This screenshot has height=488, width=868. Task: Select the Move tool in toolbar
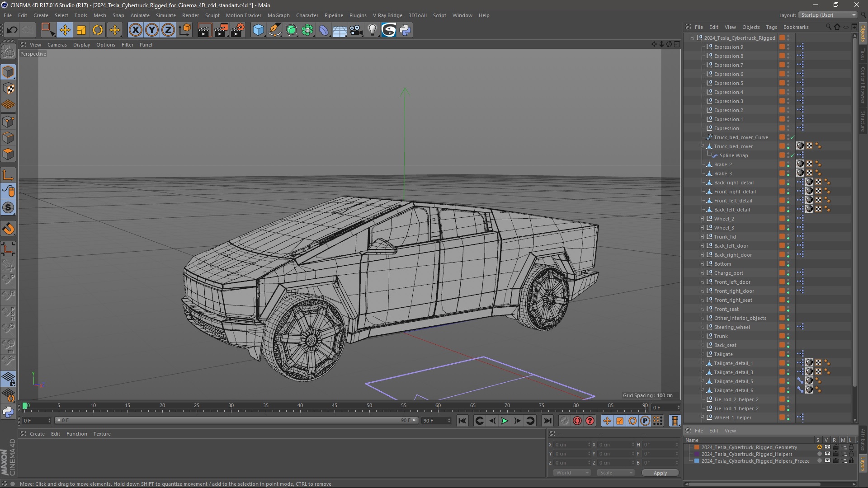click(65, 30)
